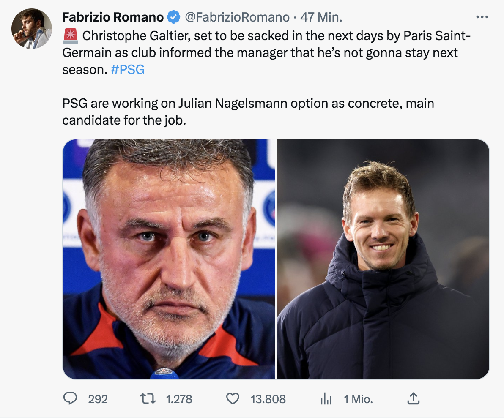Click the 292 replies count
Viewport: 504px width, 420px height.
(x=98, y=399)
